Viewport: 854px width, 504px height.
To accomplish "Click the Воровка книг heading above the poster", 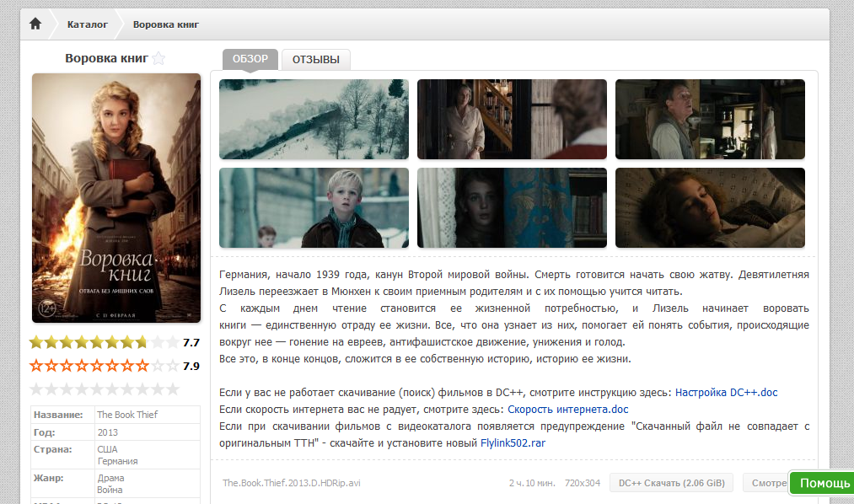I will click(106, 58).
